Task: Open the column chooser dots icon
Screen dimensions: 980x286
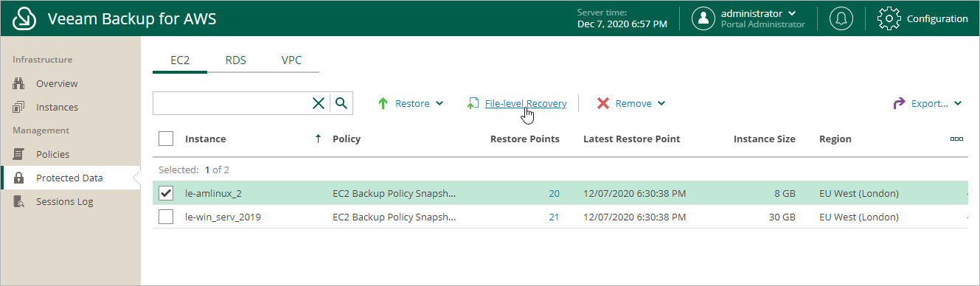Action: 956,139
